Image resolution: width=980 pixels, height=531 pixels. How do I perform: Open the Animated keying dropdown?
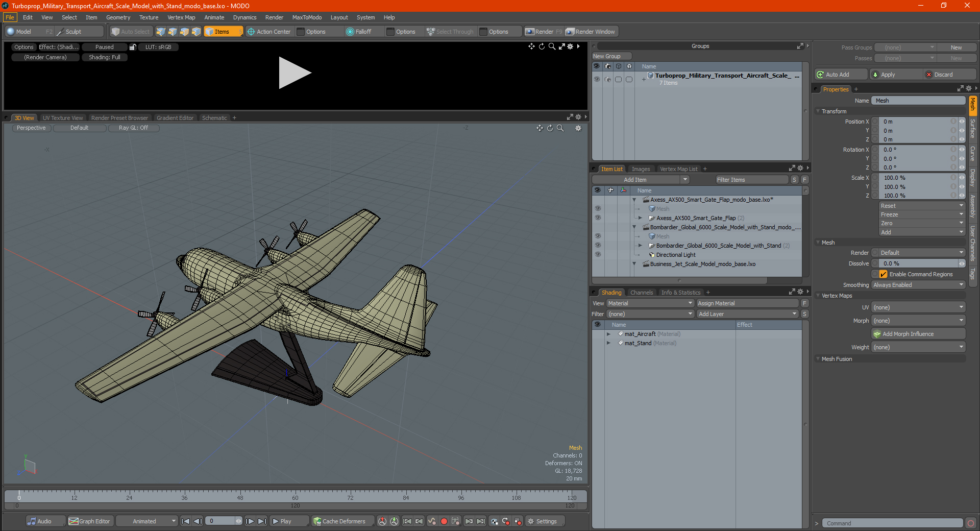point(146,521)
